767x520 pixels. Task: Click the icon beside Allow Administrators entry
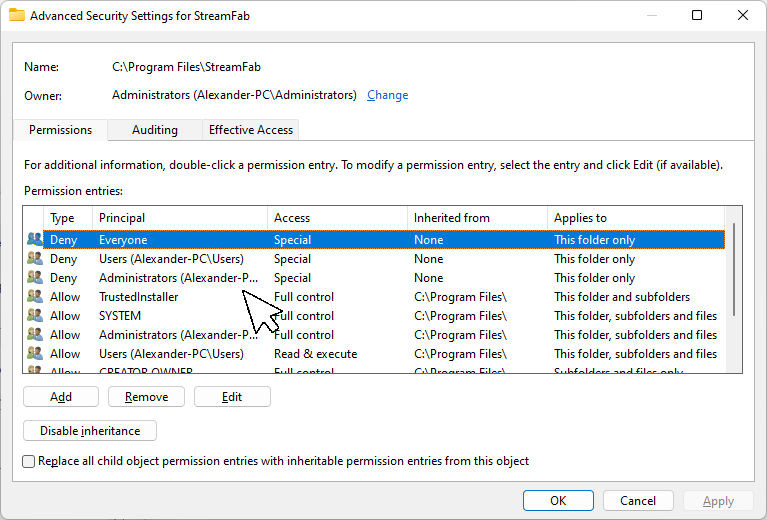click(x=35, y=335)
